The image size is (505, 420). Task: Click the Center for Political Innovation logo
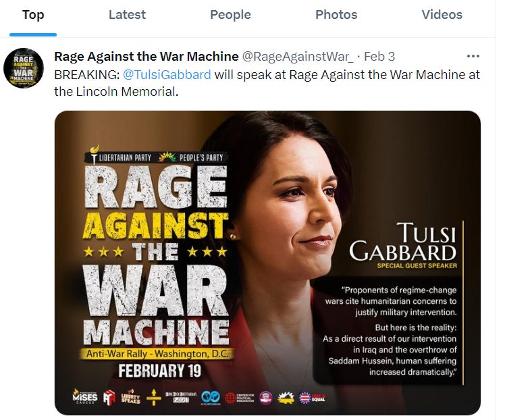pyautogui.click(x=240, y=398)
